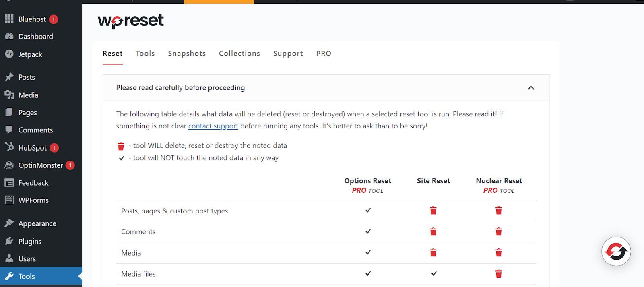Viewport: 644px width, 287px height.
Task: Follow the 'contact support' link
Action: pyautogui.click(x=213, y=126)
